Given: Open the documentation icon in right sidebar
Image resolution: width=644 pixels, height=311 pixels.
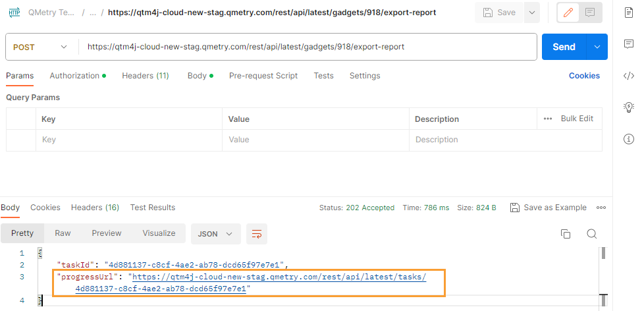Looking at the screenshot, I should 628,13.
